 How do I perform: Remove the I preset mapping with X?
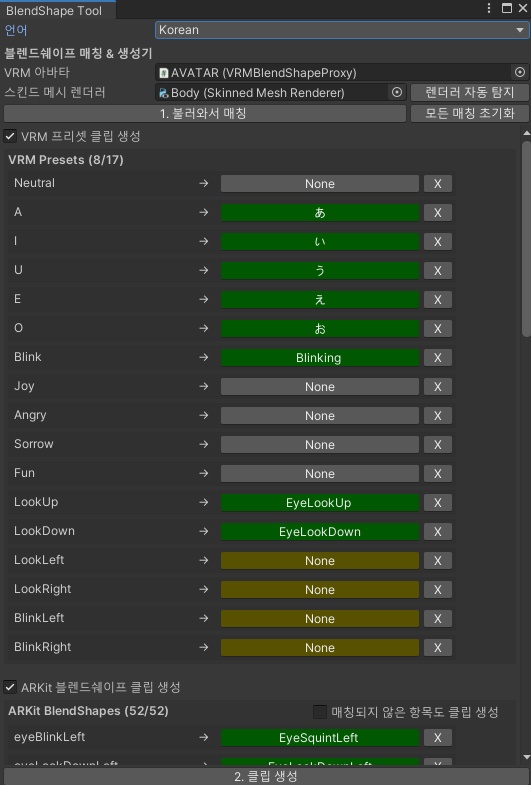pos(438,242)
